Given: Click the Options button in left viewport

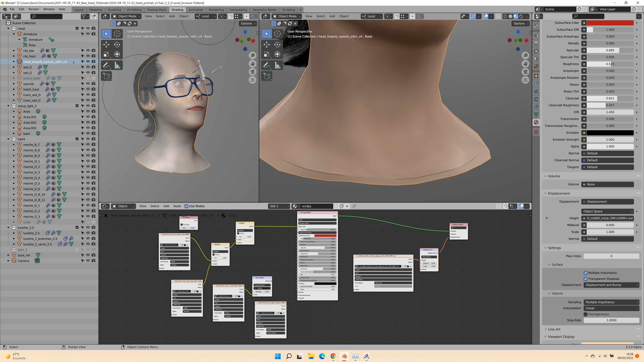Looking at the screenshot, I should coord(248,23).
